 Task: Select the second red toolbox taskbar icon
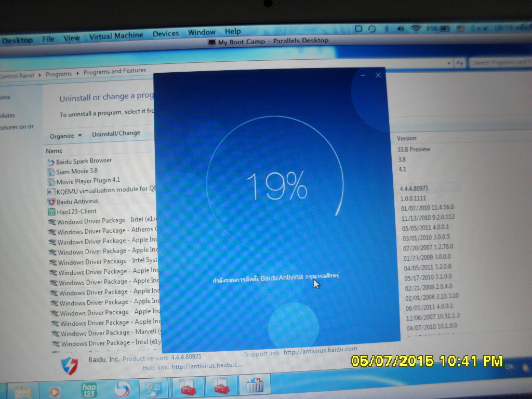221,385
